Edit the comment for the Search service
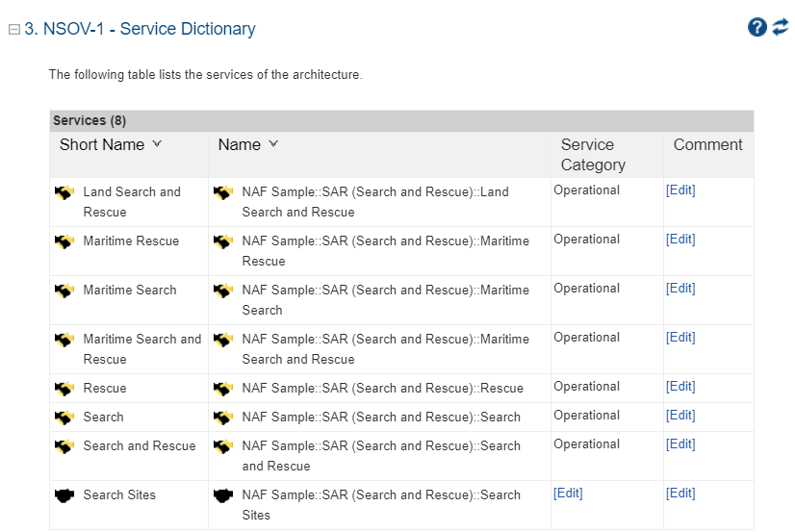 [x=680, y=416]
